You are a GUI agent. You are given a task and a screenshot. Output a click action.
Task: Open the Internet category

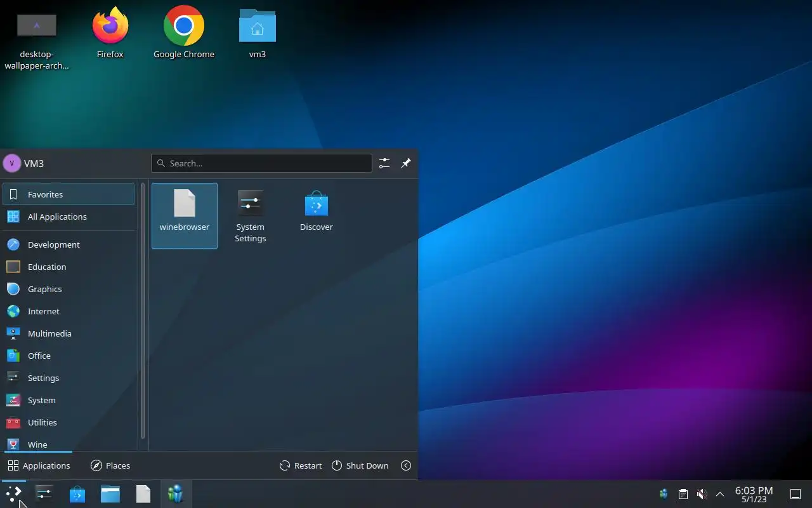pos(69,311)
